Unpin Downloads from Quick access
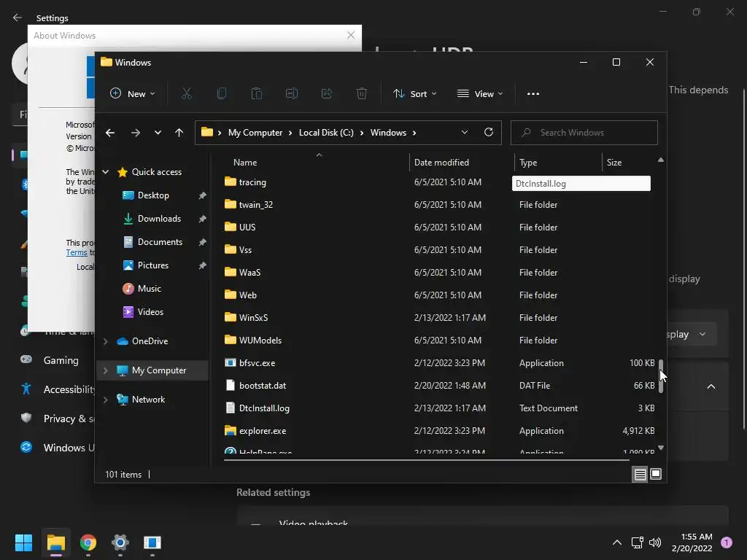This screenshot has width=747, height=560. [x=203, y=219]
